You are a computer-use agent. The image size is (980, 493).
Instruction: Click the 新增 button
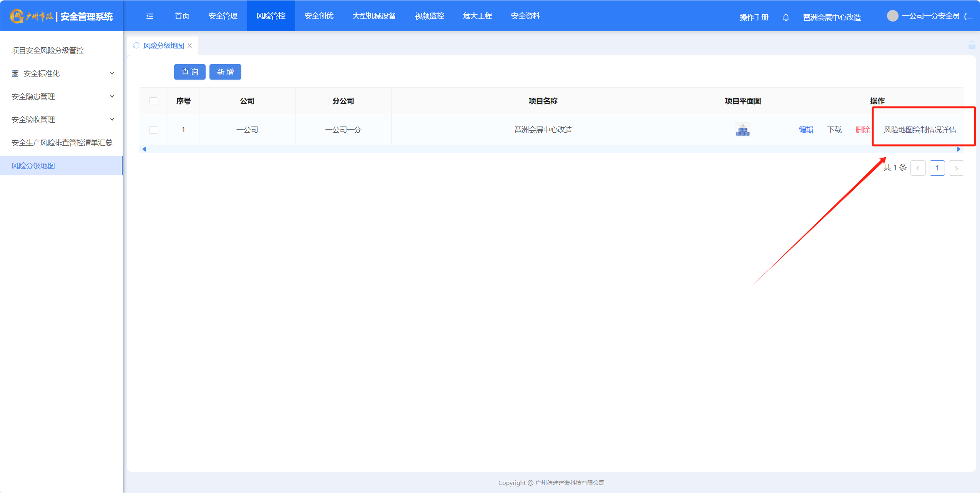click(225, 72)
